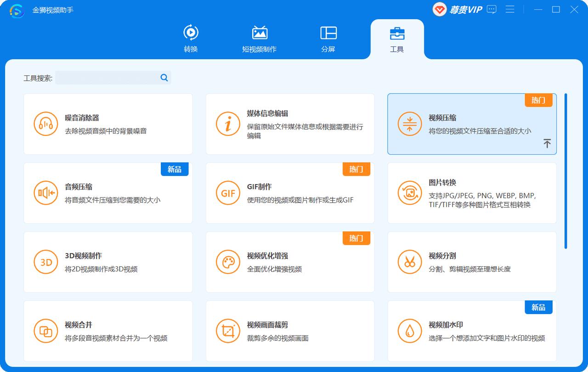The image size is (588, 372).
Task: Click the 噪音消除器 headphone icon
Action: point(46,124)
